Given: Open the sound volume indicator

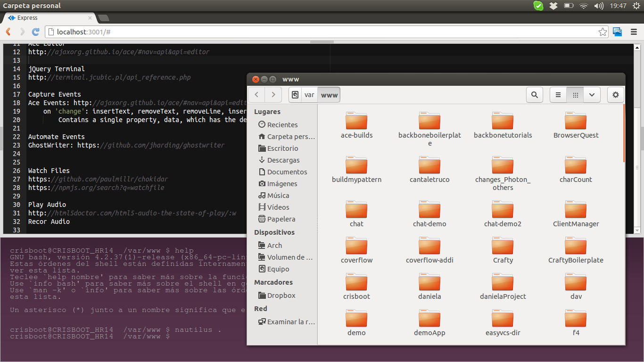Looking at the screenshot, I should (x=599, y=6).
